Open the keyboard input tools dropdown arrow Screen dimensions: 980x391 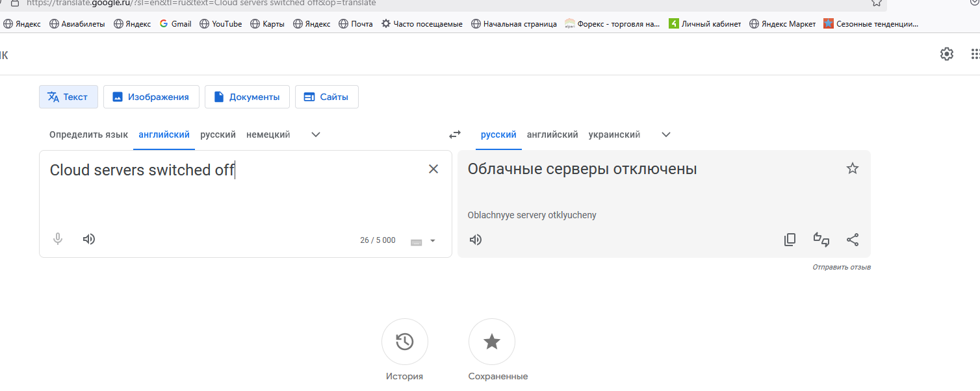click(433, 241)
